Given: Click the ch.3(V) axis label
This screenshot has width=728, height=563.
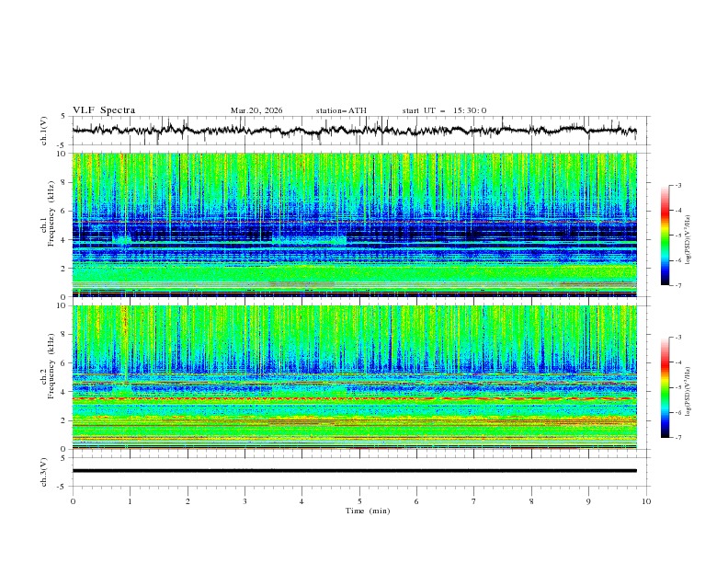Looking at the screenshot, I should [x=44, y=472].
